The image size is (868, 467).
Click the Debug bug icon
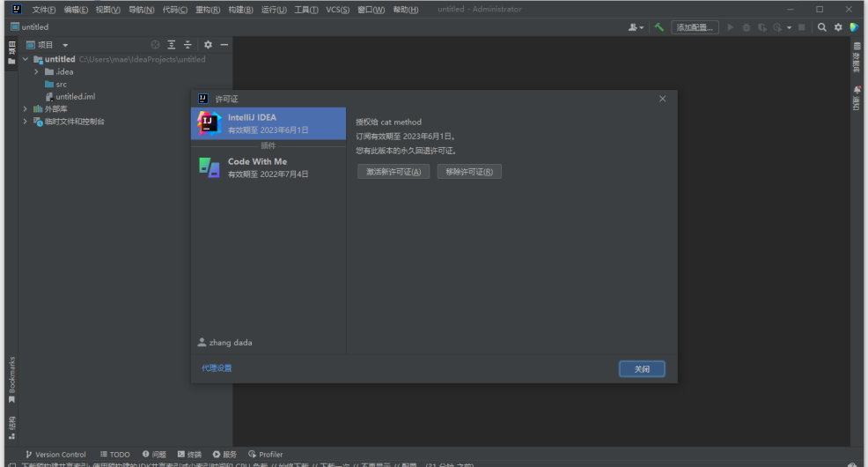tap(747, 27)
